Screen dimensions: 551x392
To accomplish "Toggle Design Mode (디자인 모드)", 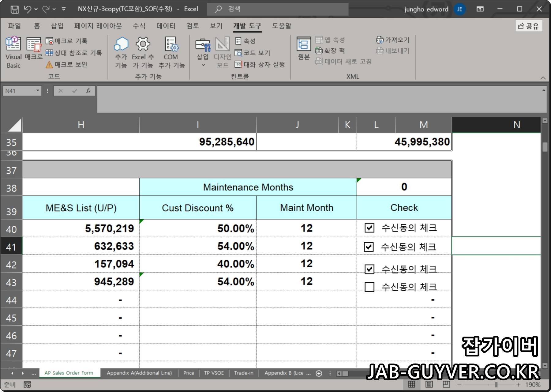I will [x=223, y=52].
